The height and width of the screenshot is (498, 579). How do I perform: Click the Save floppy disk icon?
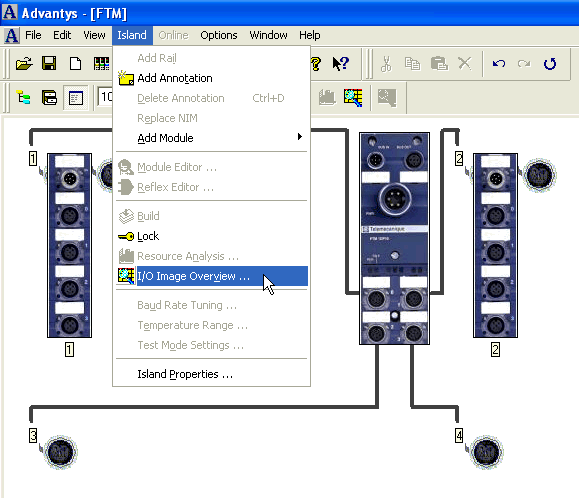pyautogui.click(x=49, y=63)
